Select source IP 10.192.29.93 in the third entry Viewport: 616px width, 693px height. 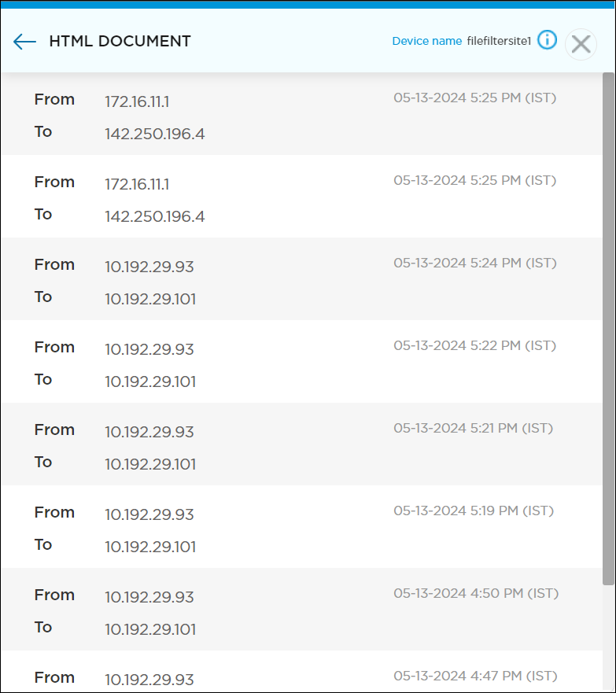point(149,266)
